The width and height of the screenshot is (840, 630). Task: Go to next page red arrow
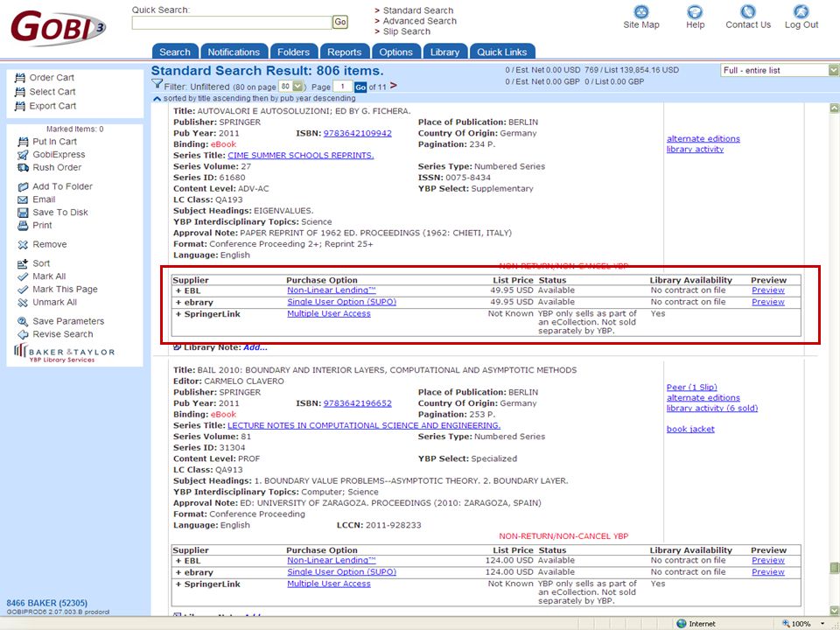click(x=394, y=86)
